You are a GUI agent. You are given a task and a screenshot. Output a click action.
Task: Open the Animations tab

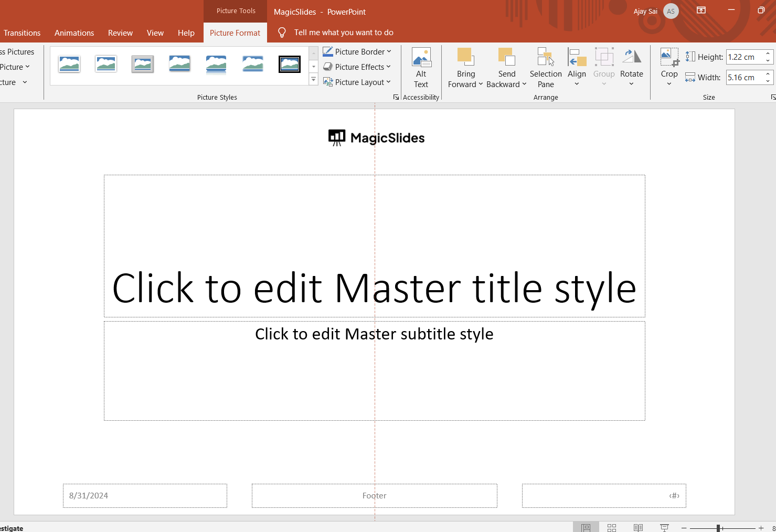74,33
